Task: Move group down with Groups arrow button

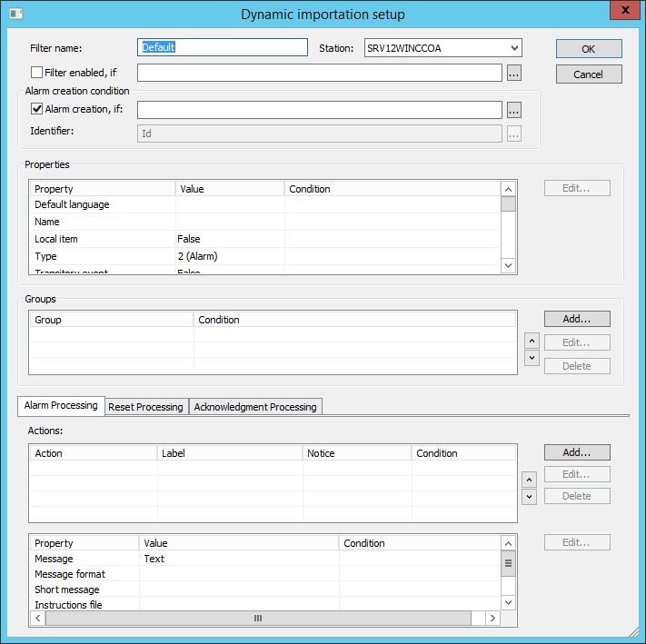Action: pyautogui.click(x=532, y=358)
